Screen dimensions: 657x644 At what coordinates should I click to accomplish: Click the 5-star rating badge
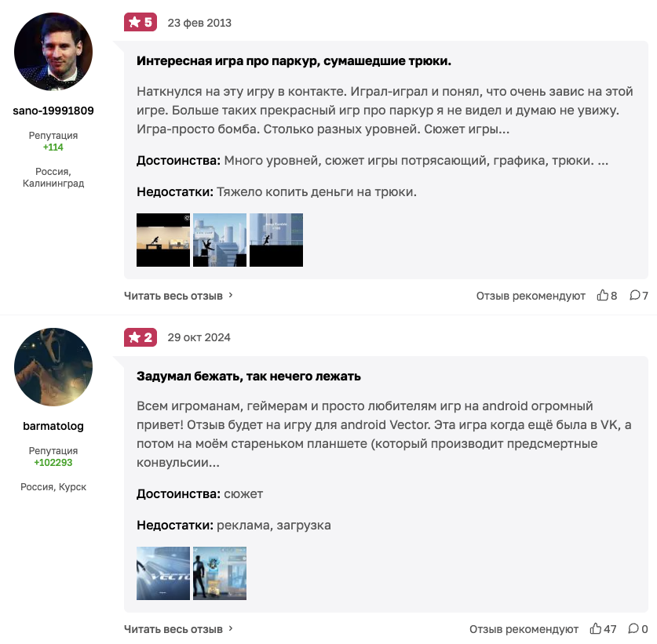[141, 22]
